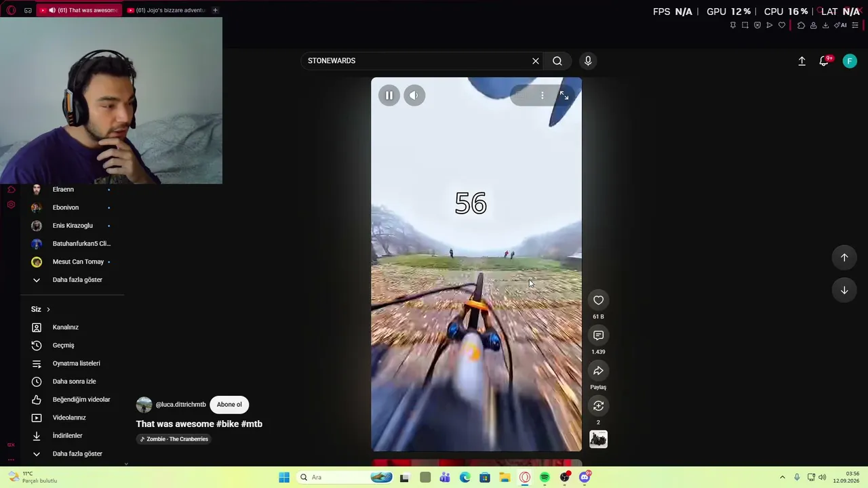Open the sound thumbnail below remix

point(598,439)
